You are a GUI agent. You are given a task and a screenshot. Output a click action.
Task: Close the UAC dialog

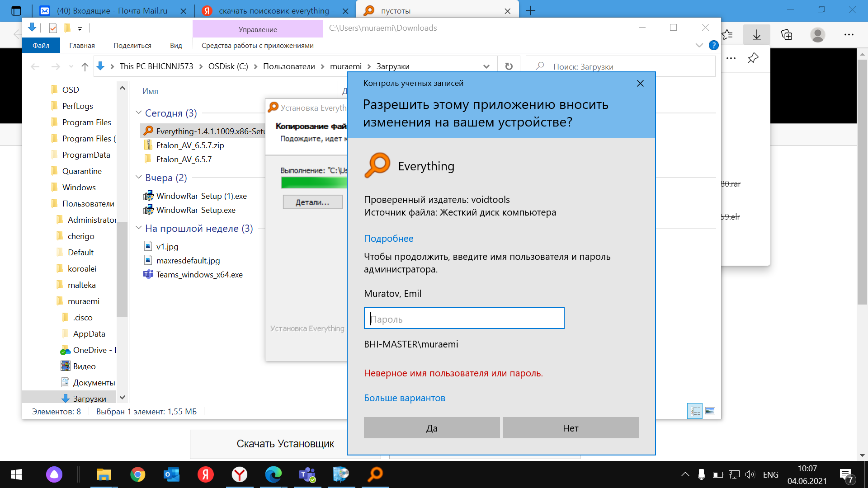tap(640, 84)
